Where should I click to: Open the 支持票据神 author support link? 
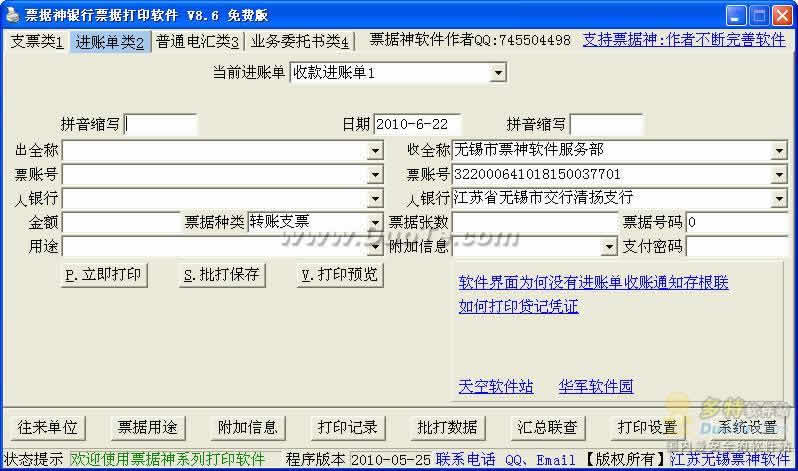684,40
